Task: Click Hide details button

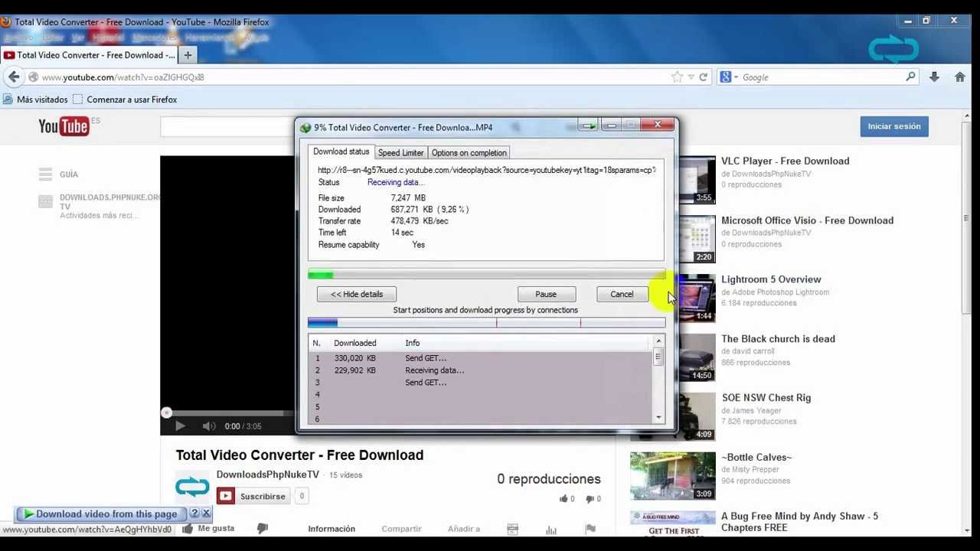Action: click(x=357, y=294)
